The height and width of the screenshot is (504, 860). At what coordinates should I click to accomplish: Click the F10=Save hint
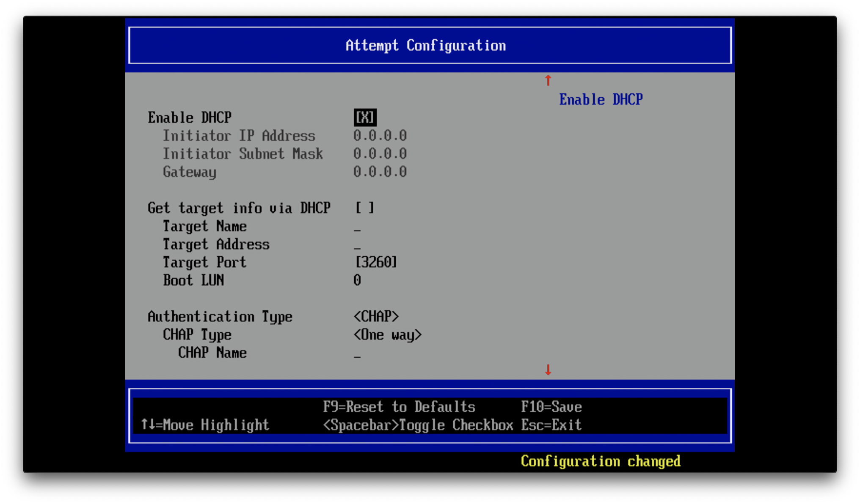(551, 407)
